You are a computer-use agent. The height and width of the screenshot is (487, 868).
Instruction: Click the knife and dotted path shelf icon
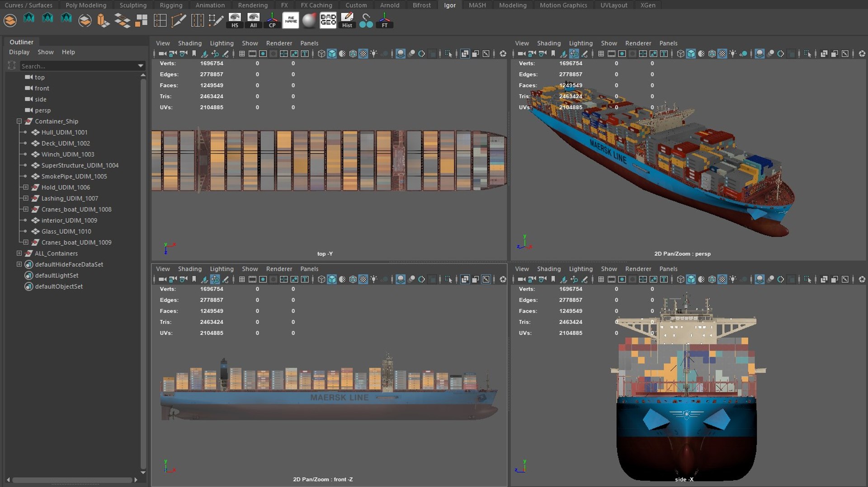click(179, 21)
